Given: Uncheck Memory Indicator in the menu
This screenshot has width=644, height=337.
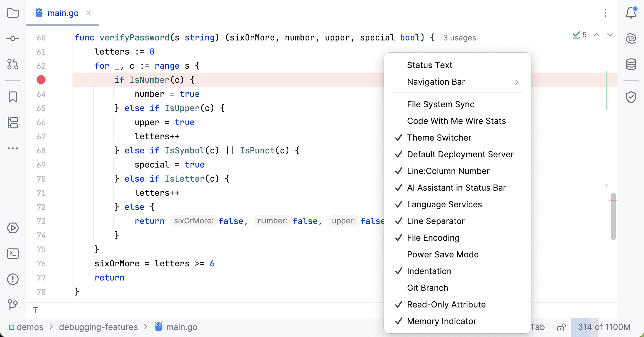Looking at the screenshot, I should click(x=441, y=321).
